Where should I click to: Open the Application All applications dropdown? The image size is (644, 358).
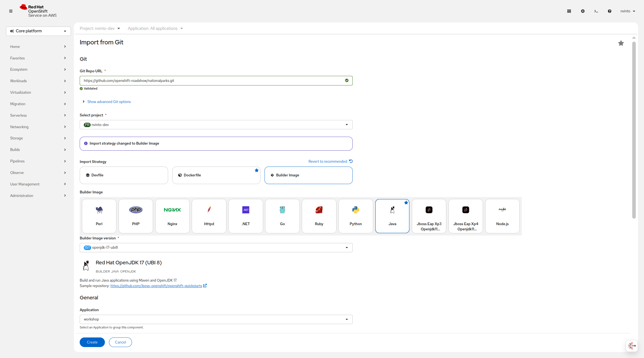coord(155,28)
